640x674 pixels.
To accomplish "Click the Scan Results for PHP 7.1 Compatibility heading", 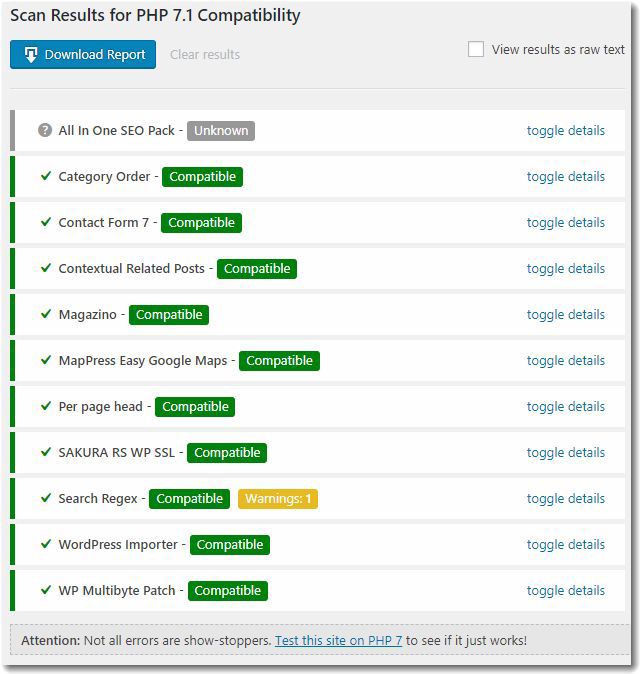I will click(x=155, y=15).
